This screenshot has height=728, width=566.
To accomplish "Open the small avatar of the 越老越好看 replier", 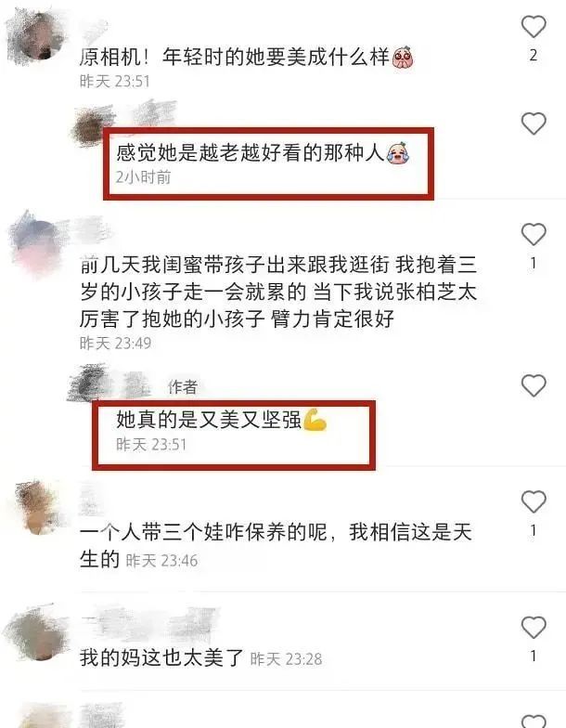I will coord(93,126).
